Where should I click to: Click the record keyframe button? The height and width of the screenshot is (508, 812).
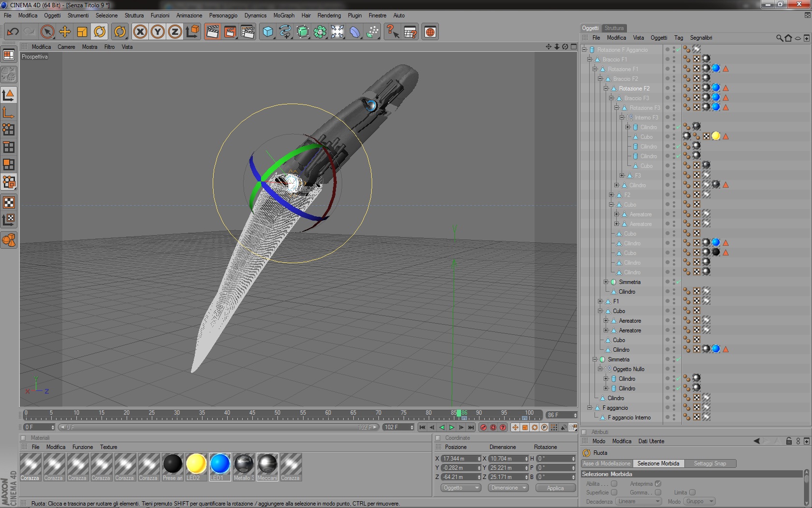(x=483, y=428)
